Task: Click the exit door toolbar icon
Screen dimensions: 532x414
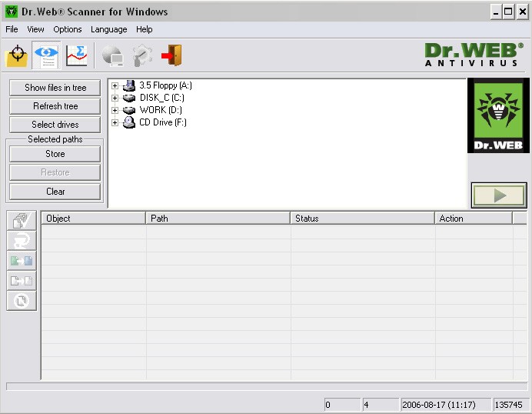Action: pyautogui.click(x=172, y=55)
